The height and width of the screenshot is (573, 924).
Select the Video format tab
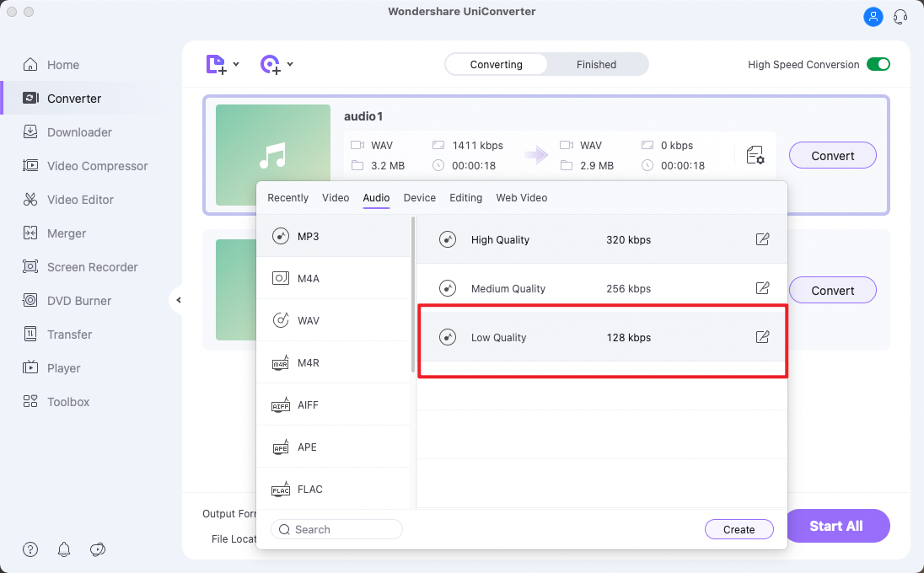[336, 198]
